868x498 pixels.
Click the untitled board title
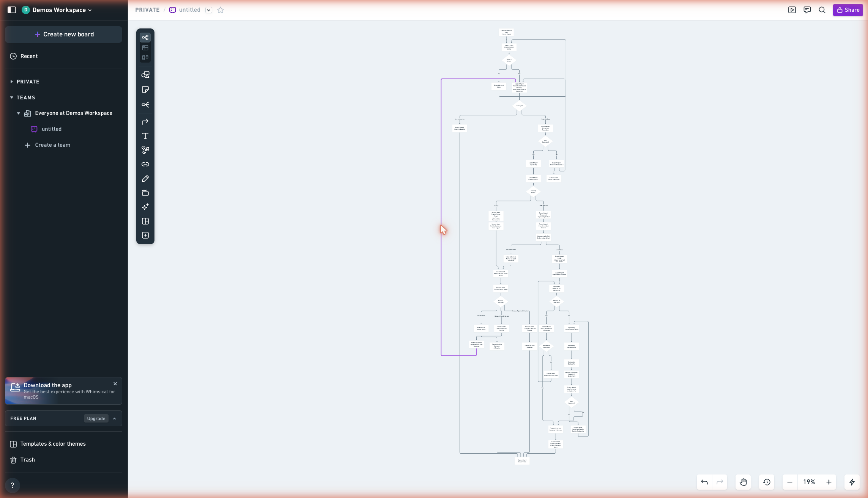pos(190,10)
